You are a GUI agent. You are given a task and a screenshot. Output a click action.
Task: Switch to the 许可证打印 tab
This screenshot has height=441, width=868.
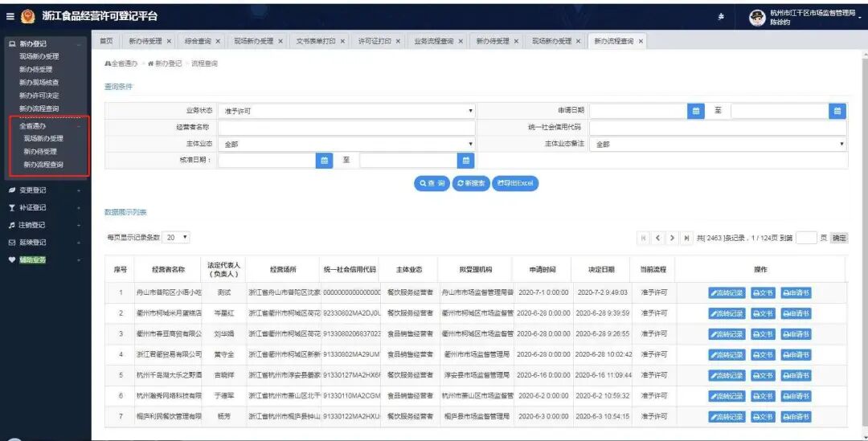[375, 42]
